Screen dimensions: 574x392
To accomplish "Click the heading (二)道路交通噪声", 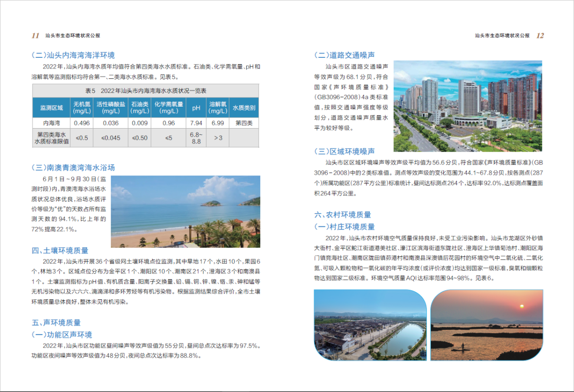I will [344, 55].
